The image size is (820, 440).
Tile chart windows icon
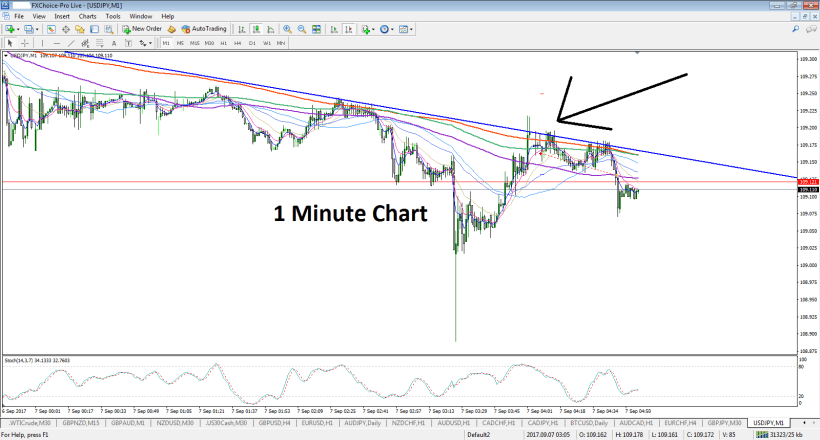(x=316, y=29)
